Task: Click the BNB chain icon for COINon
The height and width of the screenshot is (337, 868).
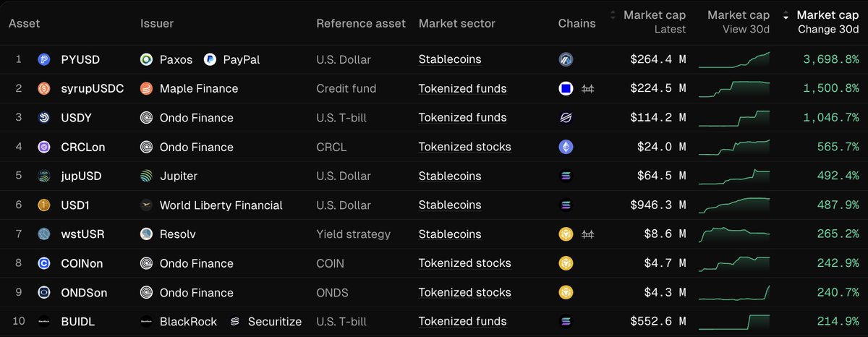Action: (x=566, y=263)
